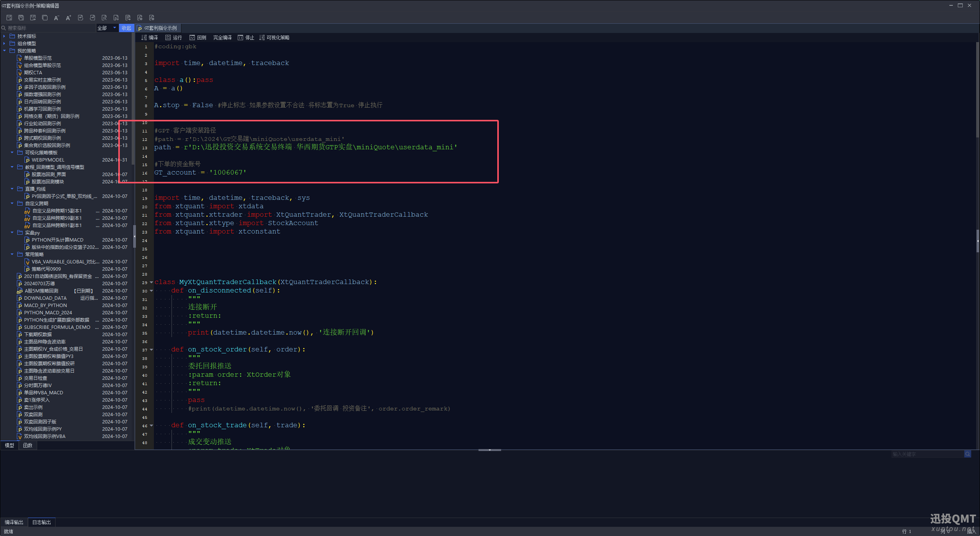Screen dimensions: 980x536
Task: Click the 输入关键字 keyword input field
Action: pos(928,454)
